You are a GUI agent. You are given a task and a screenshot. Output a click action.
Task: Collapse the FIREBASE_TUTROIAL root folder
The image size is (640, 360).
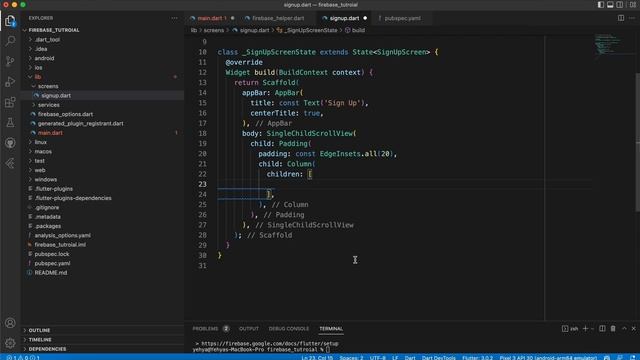(x=102, y=30)
